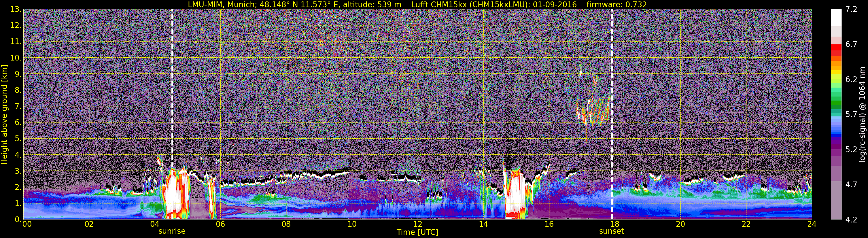Image resolution: width=868 pixels, height=238 pixels.
Task: Click the '11.' height axis tick label
Action: click(16, 41)
